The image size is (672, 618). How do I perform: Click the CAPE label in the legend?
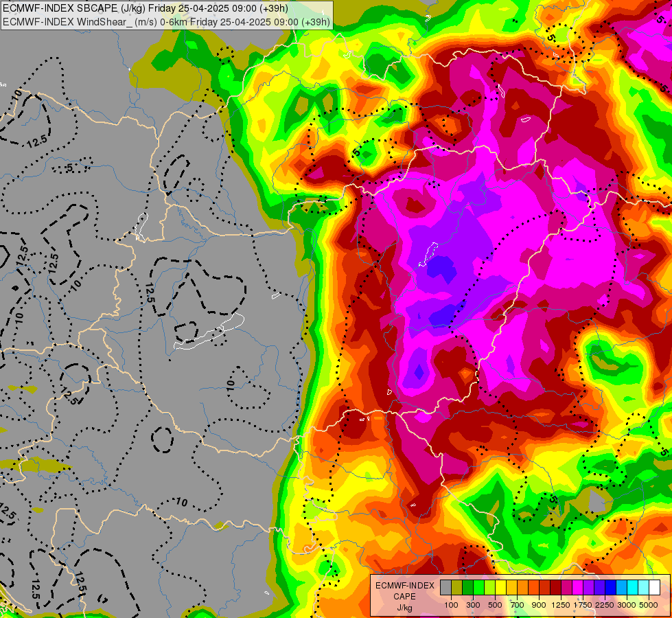pyautogui.click(x=404, y=597)
